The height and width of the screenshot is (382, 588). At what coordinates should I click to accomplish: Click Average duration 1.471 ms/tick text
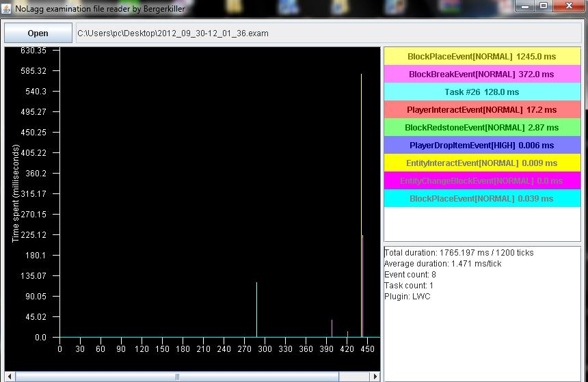click(443, 264)
